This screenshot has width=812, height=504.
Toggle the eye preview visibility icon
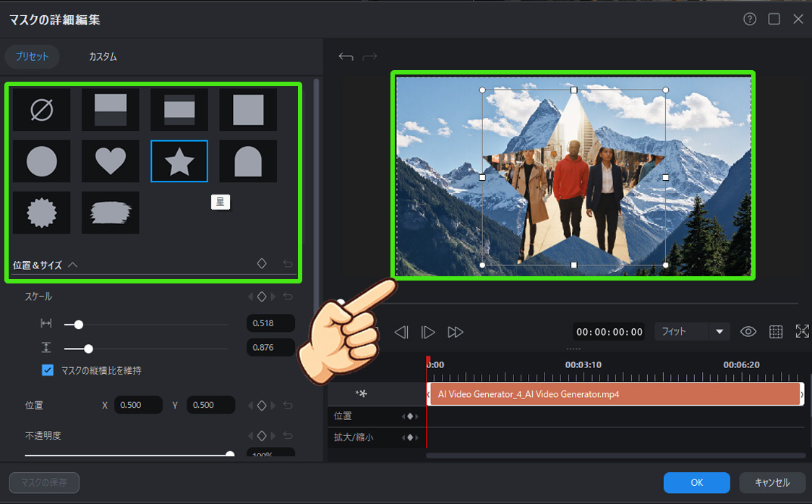tap(748, 332)
